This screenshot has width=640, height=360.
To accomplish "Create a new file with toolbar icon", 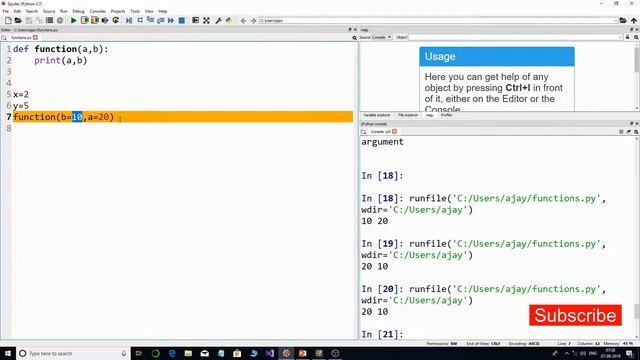I will (8, 20).
